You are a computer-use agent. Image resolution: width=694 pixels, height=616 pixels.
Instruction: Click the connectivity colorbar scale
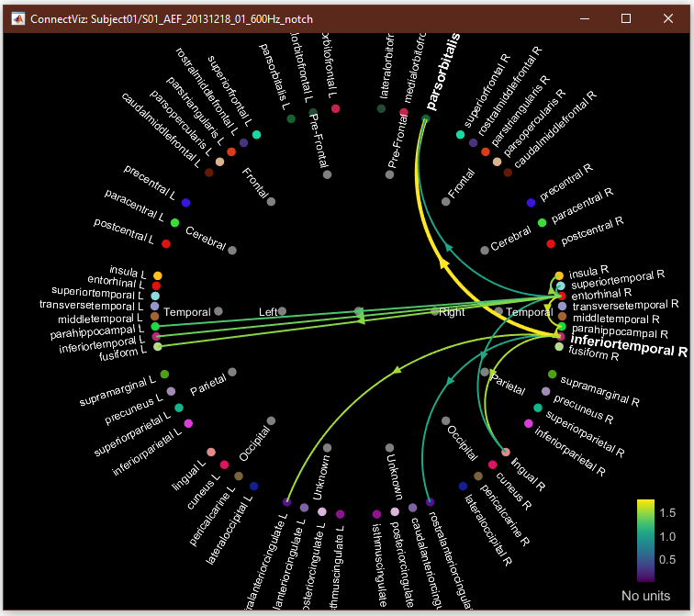coord(645,541)
